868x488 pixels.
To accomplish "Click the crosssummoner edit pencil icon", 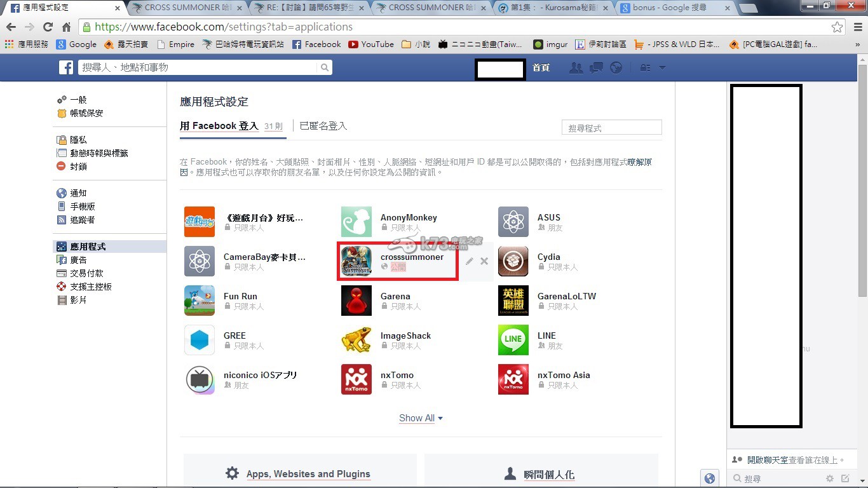I will click(469, 261).
